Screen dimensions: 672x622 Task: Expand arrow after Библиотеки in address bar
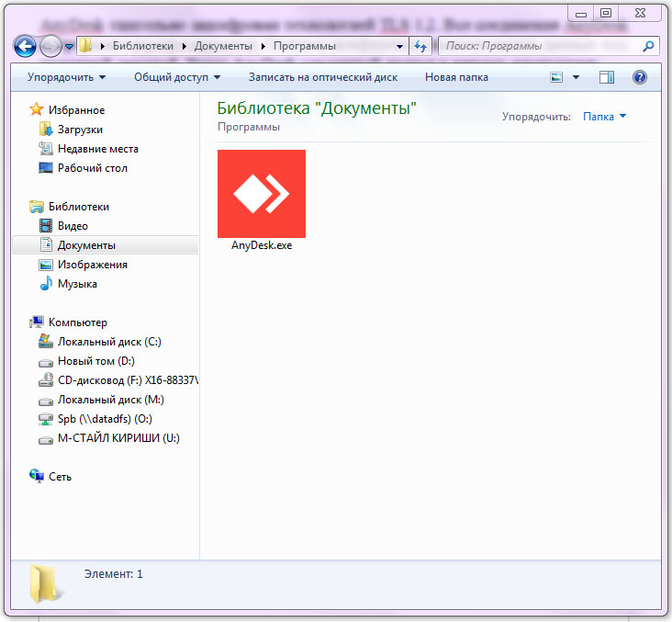(184, 46)
